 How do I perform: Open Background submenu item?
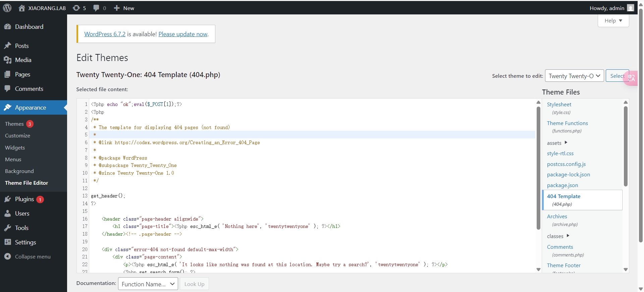(19, 171)
